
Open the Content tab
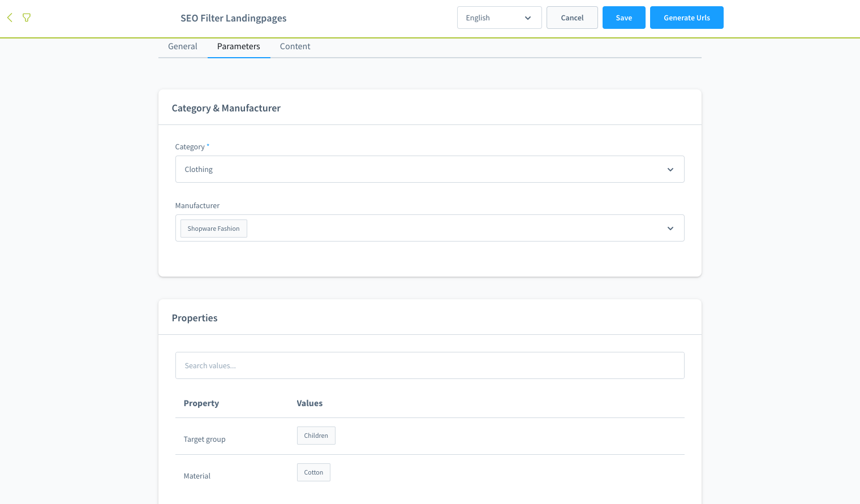click(x=295, y=46)
